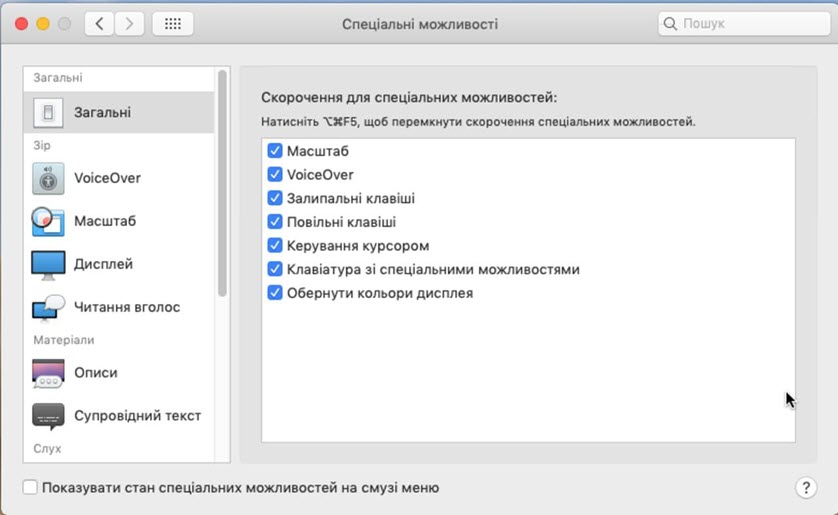
Task: Disable the Залипальні клавіші checkbox
Action: (275, 198)
